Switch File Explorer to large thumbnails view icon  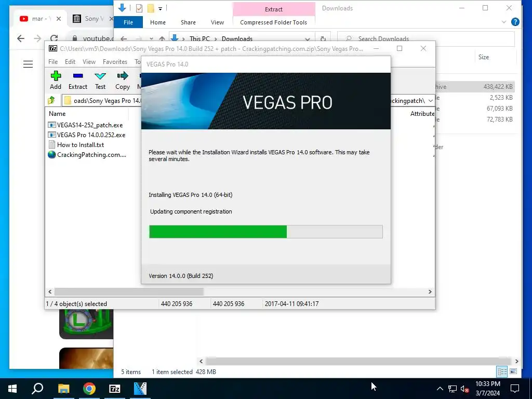coord(513,371)
